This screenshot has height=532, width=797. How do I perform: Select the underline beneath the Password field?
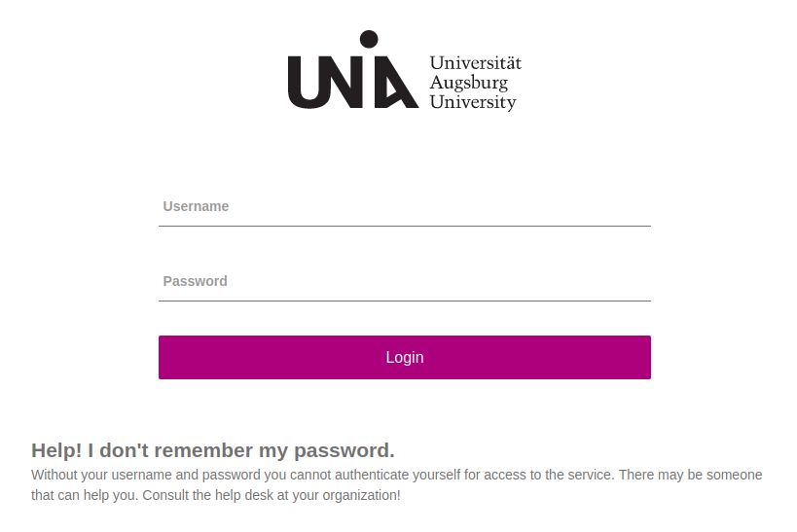pos(404,301)
